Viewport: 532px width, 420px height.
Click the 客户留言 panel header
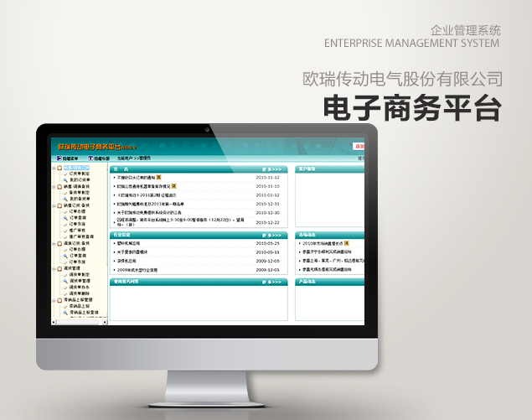pyautogui.click(x=330, y=169)
